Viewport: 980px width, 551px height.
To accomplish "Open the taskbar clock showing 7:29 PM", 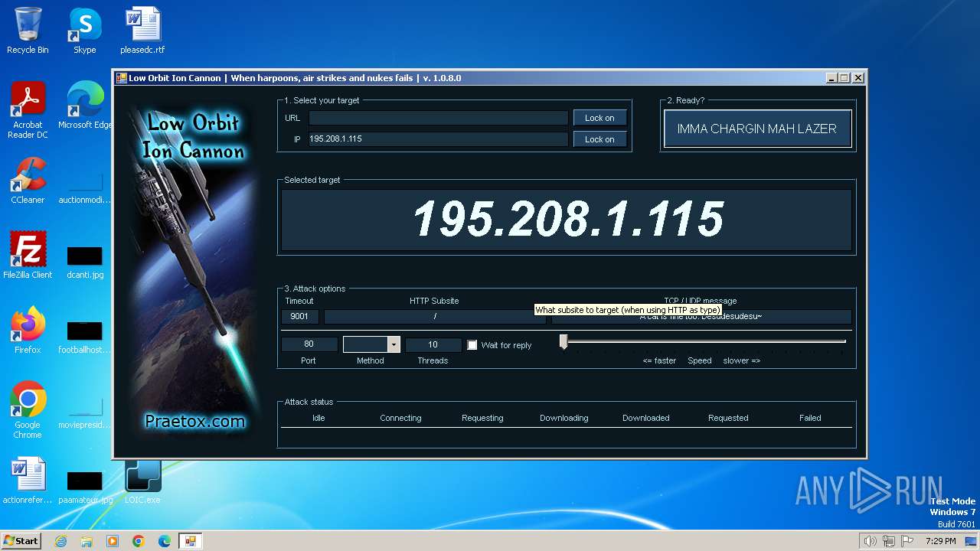I will click(x=940, y=541).
